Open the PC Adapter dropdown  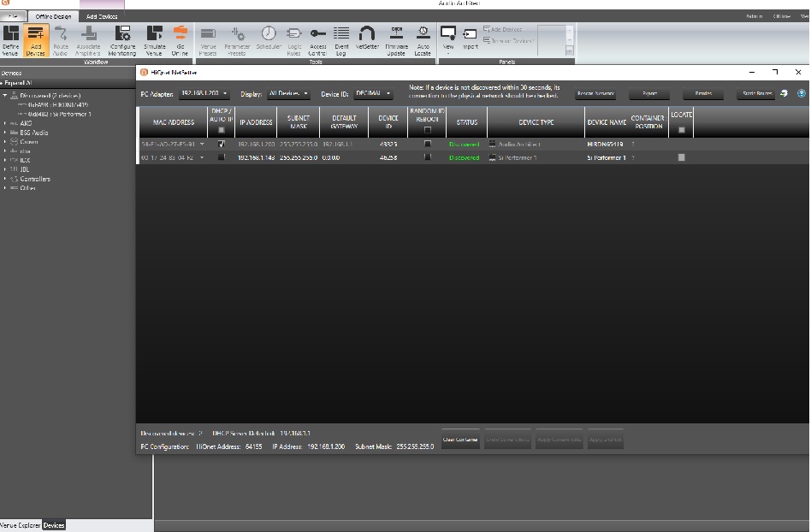(204, 93)
